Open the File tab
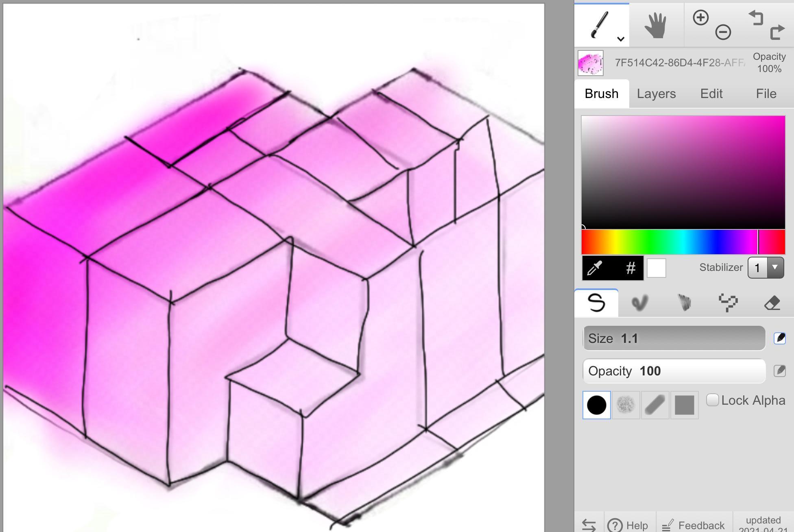 click(766, 94)
